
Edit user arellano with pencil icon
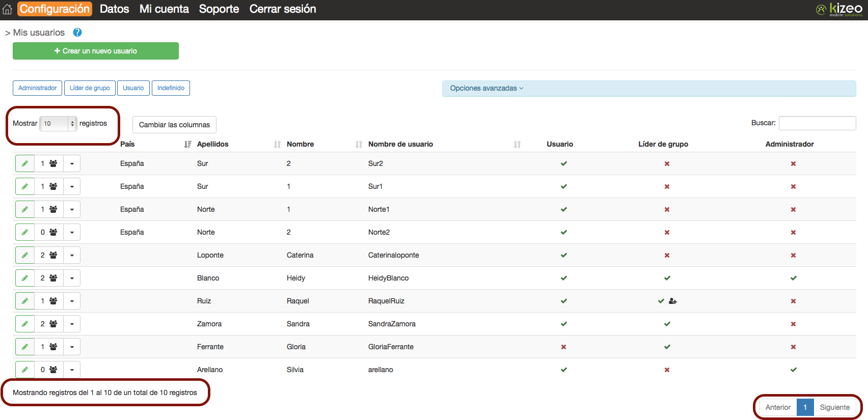click(25, 370)
